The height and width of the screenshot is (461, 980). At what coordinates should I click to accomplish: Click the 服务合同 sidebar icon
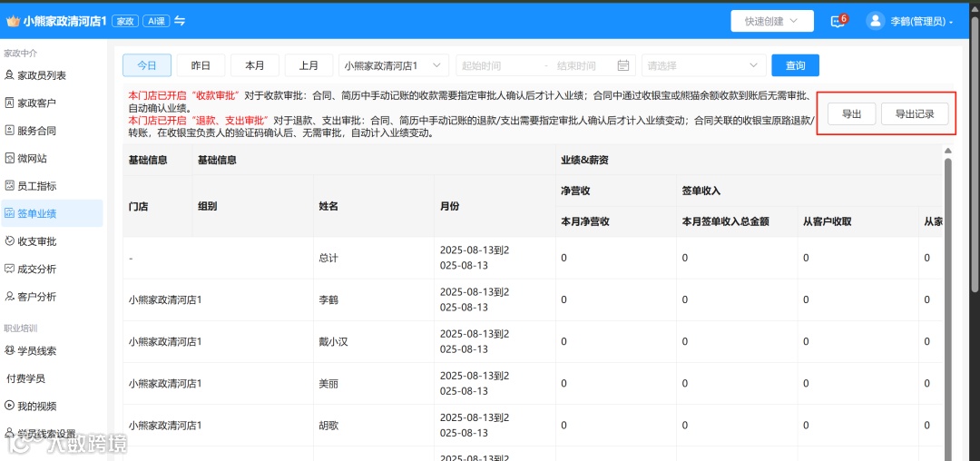[9, 131]
